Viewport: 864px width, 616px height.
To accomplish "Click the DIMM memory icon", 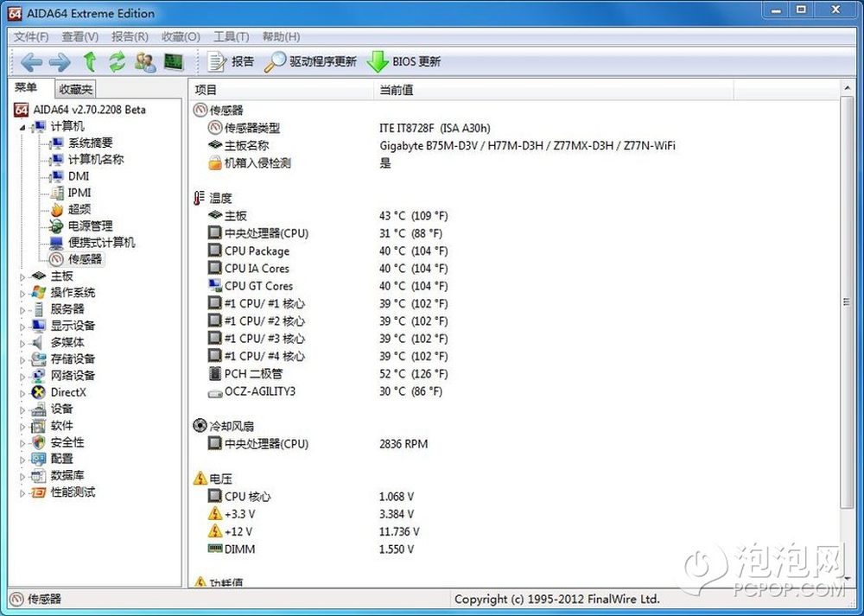I will tap(215, 549).
